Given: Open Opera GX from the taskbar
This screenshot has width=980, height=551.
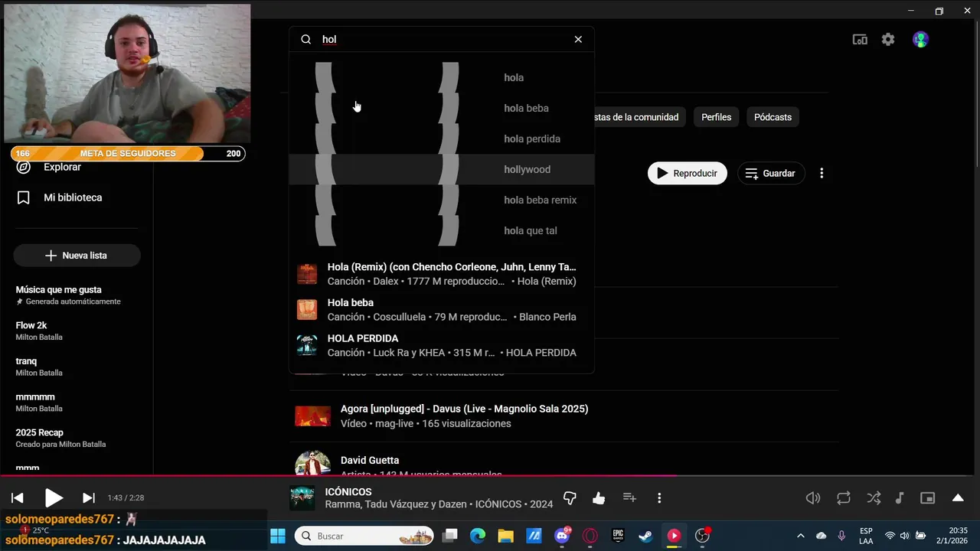Looking at the screenshot, I should coord(590,536).
